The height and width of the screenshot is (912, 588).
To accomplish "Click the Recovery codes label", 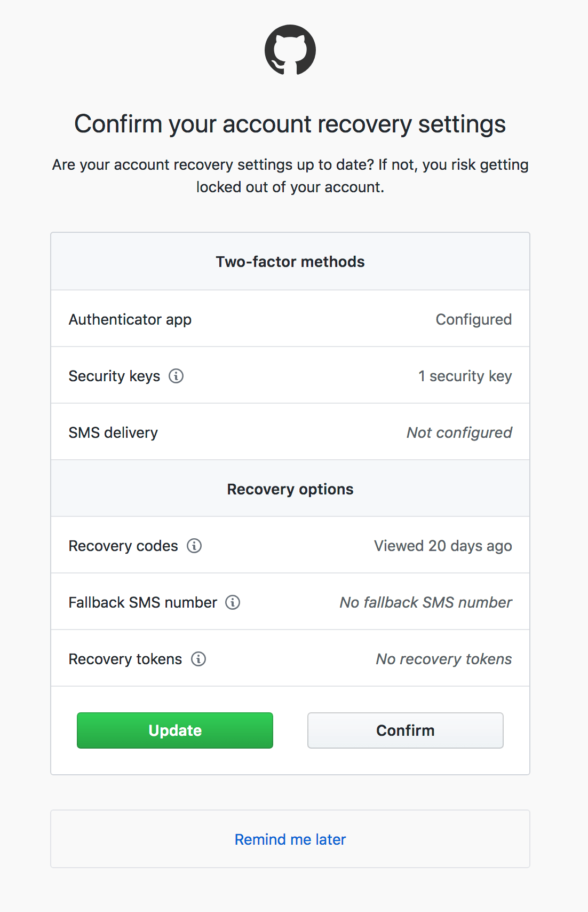I will click(123, 546).
